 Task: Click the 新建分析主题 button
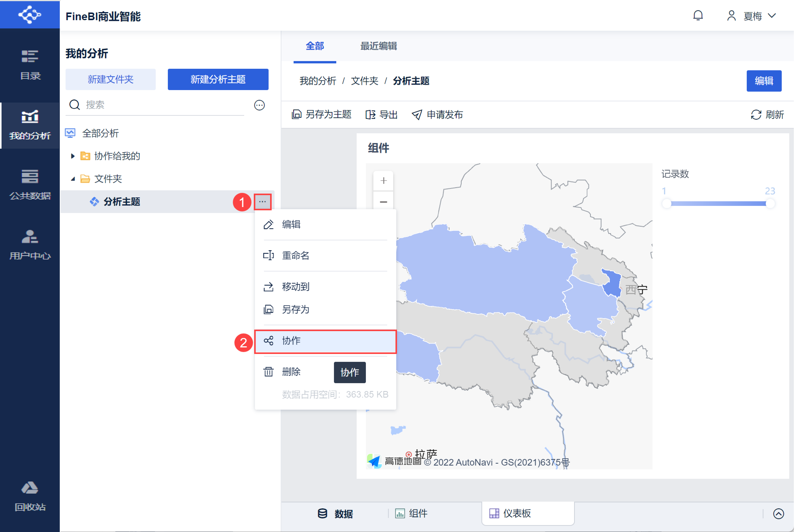coord(218,79)
